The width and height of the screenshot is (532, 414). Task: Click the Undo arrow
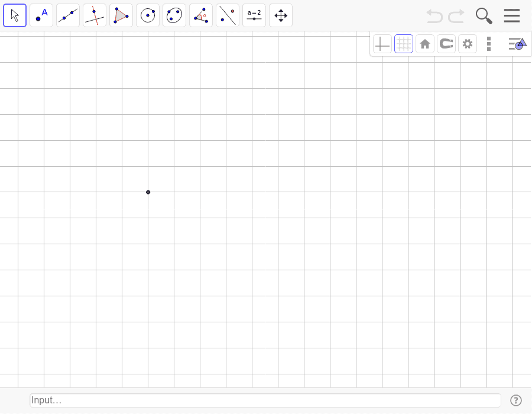(x=434, y=16)
